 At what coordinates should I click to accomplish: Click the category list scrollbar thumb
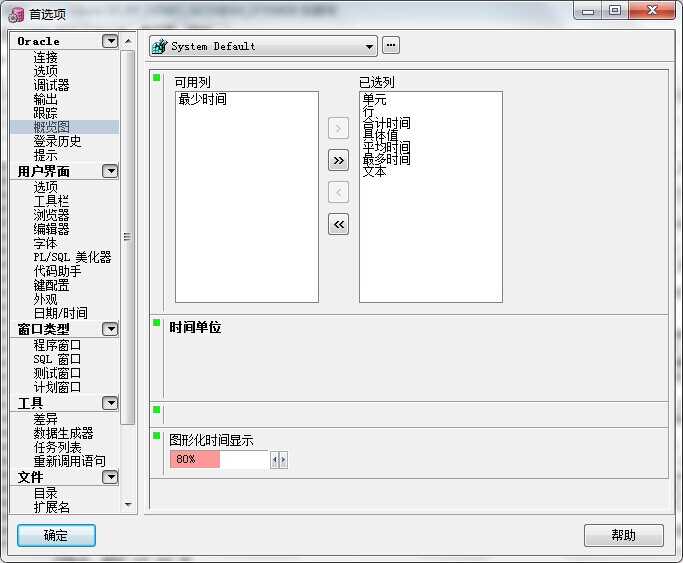point(128,237)
